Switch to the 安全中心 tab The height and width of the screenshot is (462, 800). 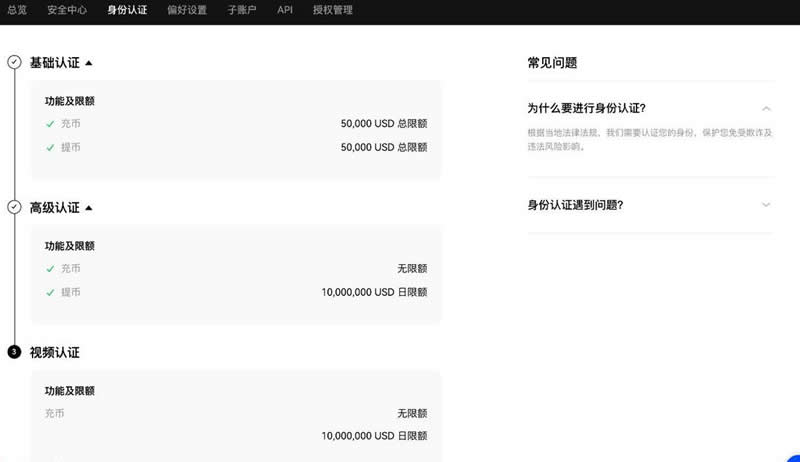coord(67,10)
